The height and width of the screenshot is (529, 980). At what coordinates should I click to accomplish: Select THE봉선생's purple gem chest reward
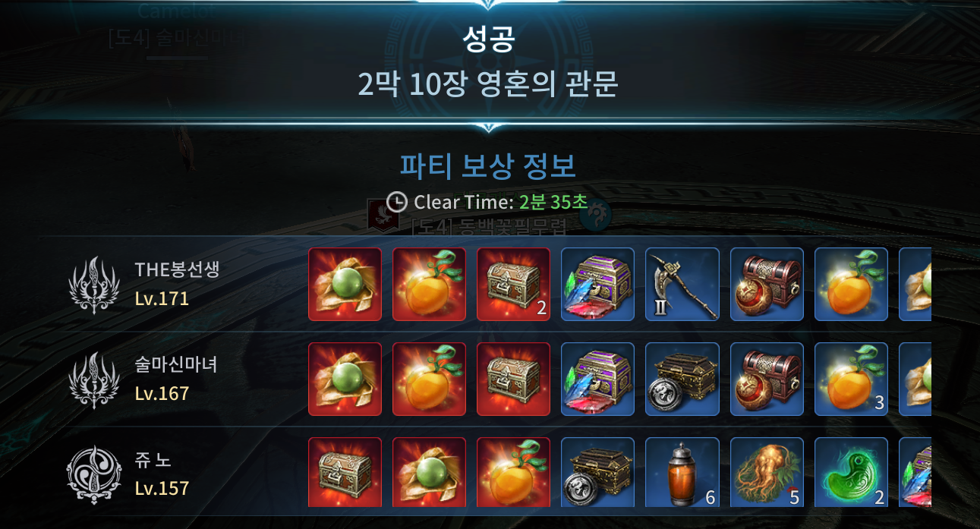[598, 284]
